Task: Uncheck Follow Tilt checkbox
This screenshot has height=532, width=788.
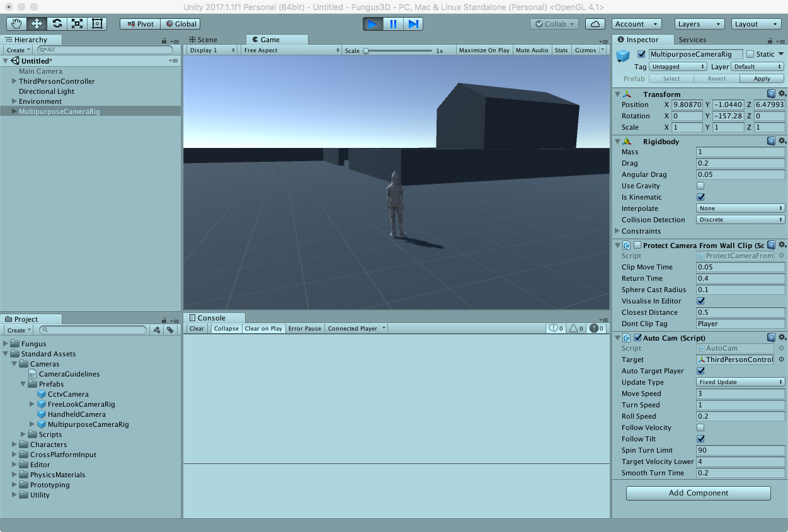Action: [700, 439]
